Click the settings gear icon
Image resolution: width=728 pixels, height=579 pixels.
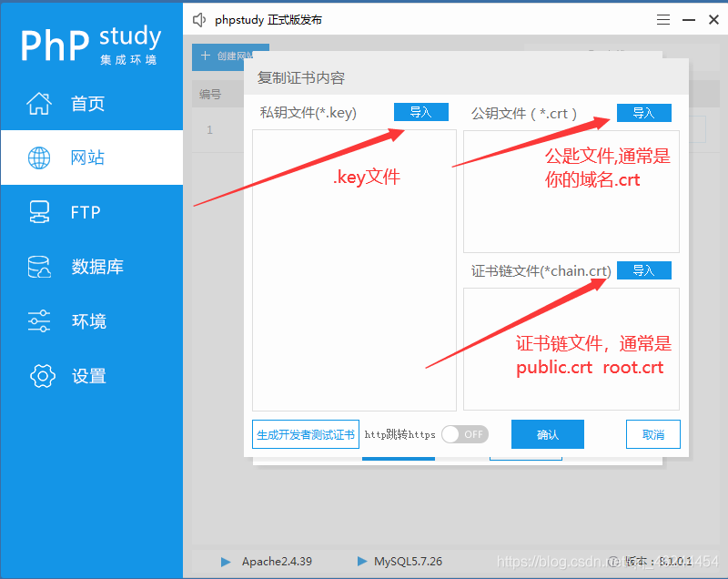(42, 376)
